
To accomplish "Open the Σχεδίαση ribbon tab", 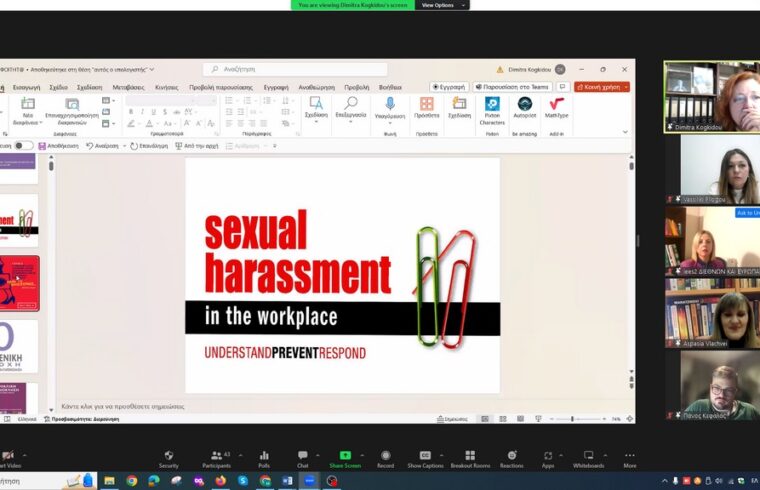I will (89, 87).
